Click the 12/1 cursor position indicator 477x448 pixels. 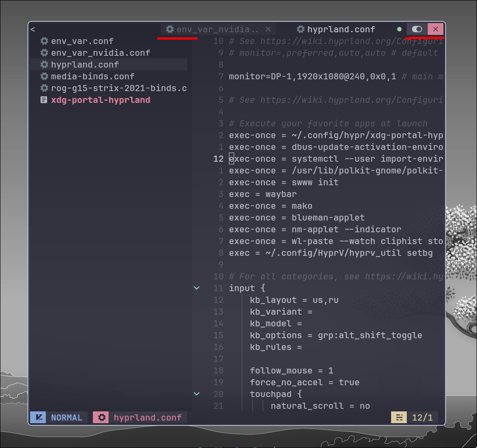tap(422, 417)
